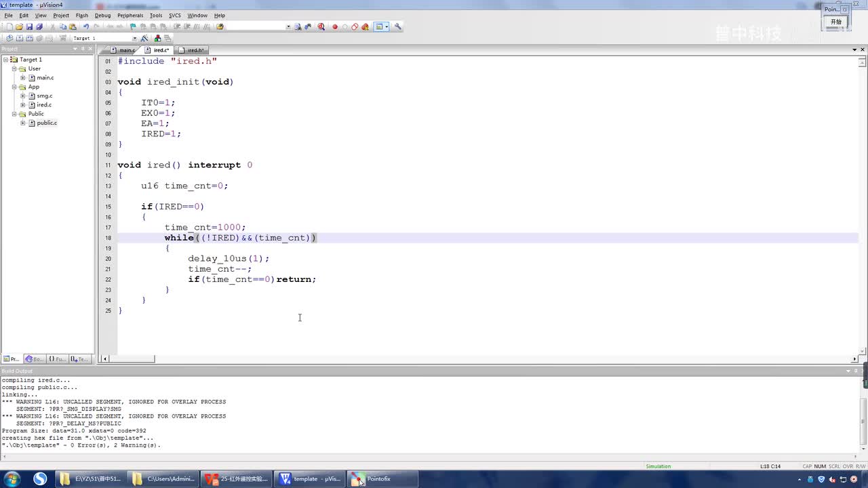Open the SVCS menu
868x488 pixels.
click(x=175, y=15)
